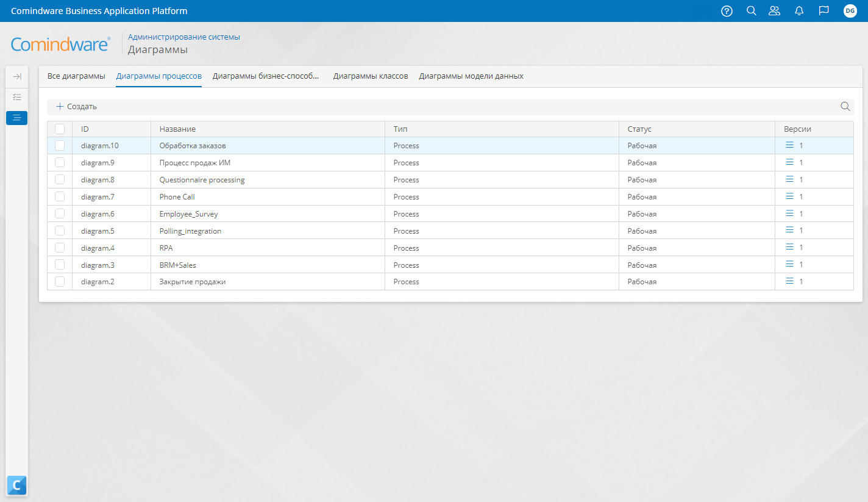Click the Создать button
Screen dimensions: 868x502
point(77,107)
